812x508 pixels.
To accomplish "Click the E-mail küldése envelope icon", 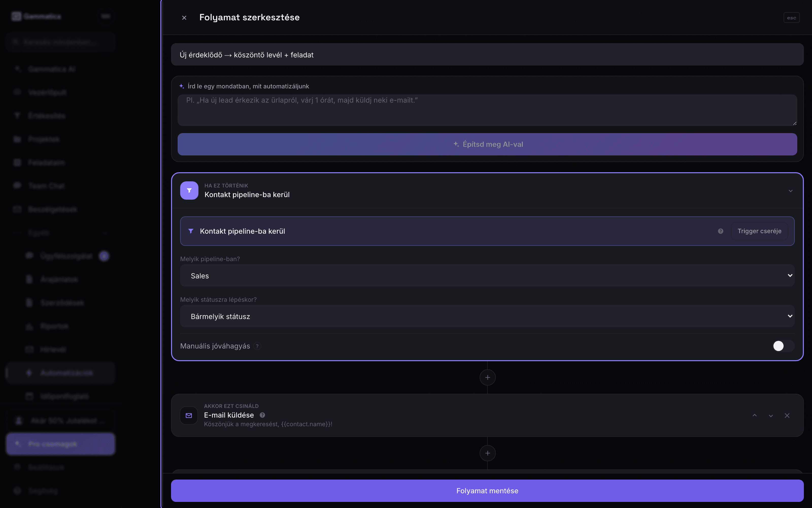I will [x=189, y=416].
